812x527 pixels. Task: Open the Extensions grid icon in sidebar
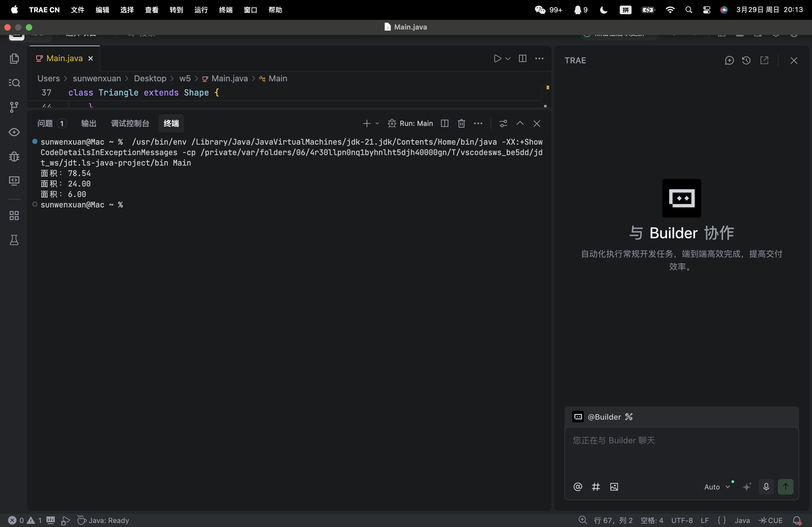click(x=14, y=215)
